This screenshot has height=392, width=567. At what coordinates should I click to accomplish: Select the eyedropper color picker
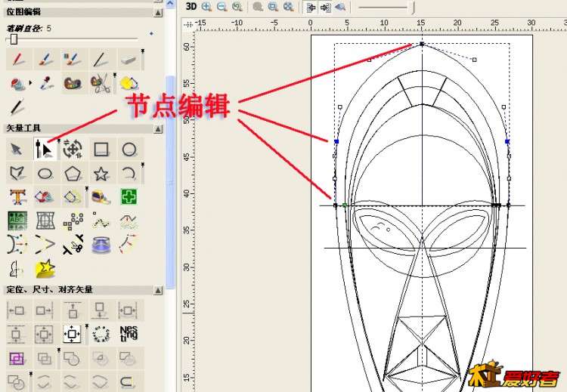(x=45, y=83)
